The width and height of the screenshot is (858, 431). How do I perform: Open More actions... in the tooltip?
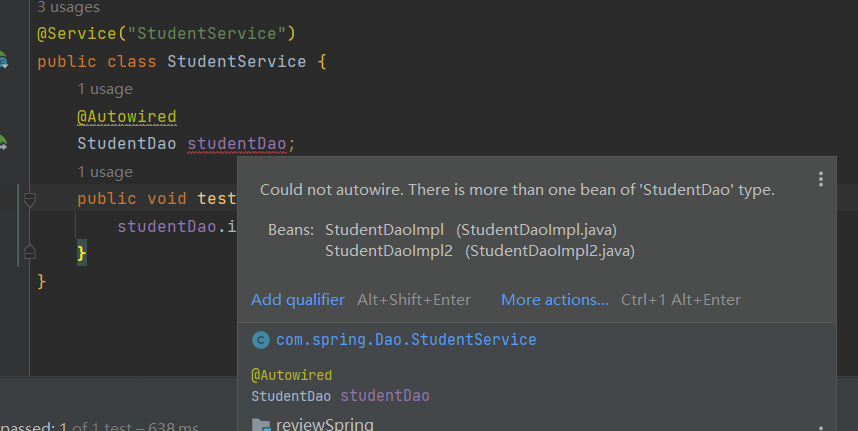coord(554,300)
